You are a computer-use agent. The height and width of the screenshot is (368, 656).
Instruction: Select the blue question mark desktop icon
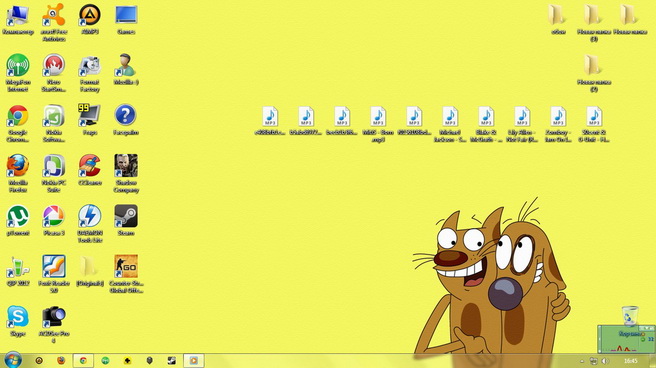pos(126,120)
